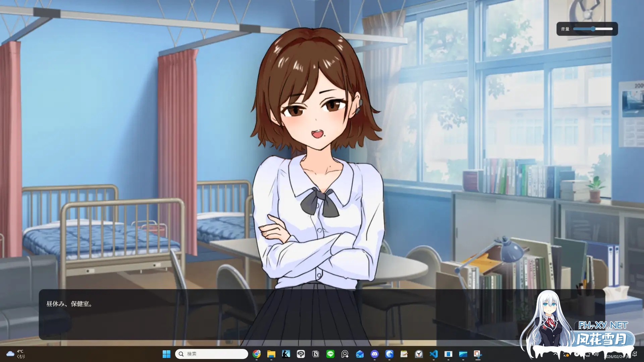
Task: Adjust the in-game 音量 volume slider
Action: click(x=594, y=29)
